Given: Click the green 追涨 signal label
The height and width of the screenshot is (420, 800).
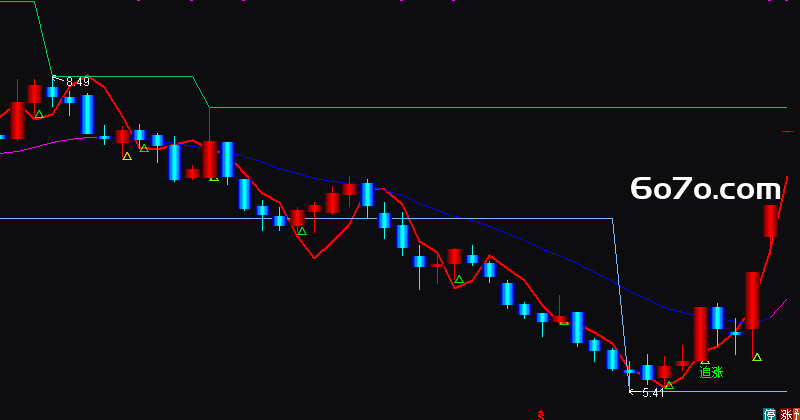Looking at the screenshot, I should click(711, 372).
